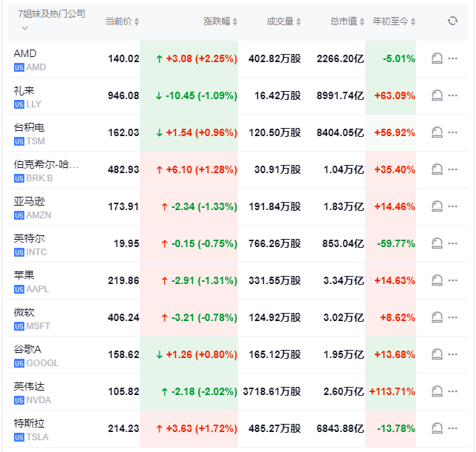Click the TSM ticker symbol
Screen dimensions: 476x452
pyautogui.click(x=35, y=141)
